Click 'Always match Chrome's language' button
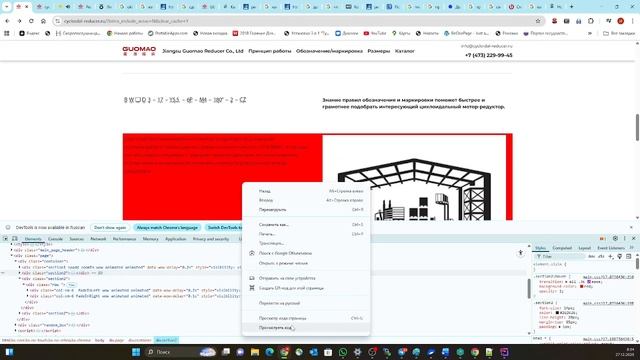640x360 pixels. click(167, 227)
